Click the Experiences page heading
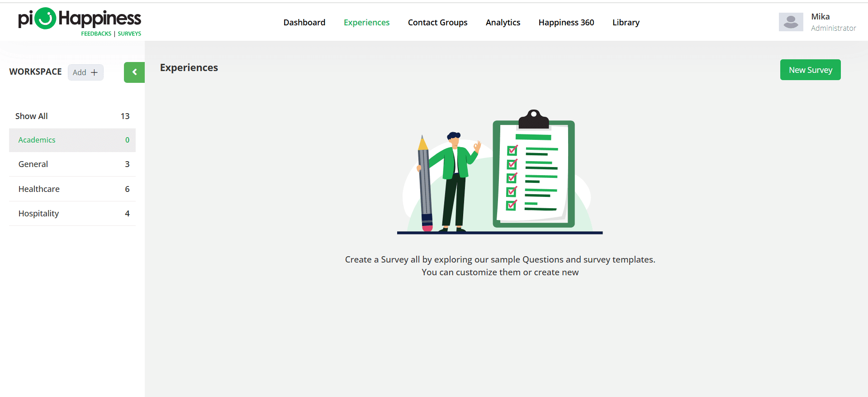The width and height of the screenshot is (868, 397). (189, 68)
